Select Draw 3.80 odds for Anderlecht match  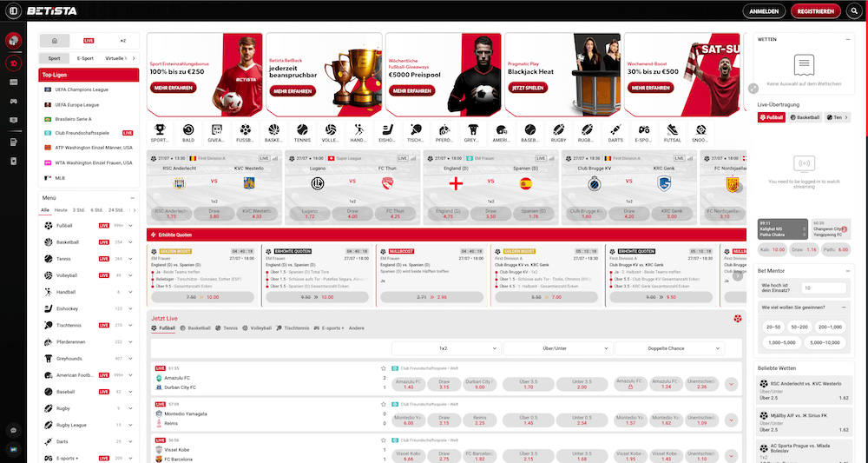click(214, 214)
